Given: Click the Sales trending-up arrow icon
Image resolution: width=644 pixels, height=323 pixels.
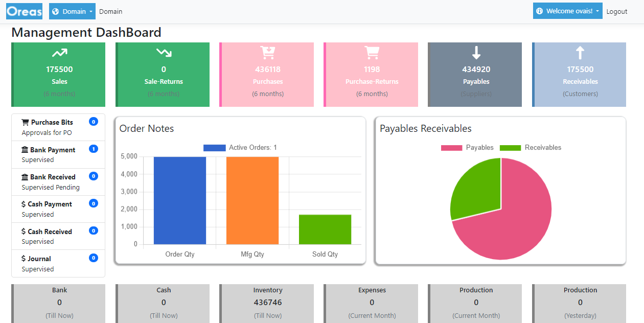Looking at the screenshot, I should coord(59,53).
